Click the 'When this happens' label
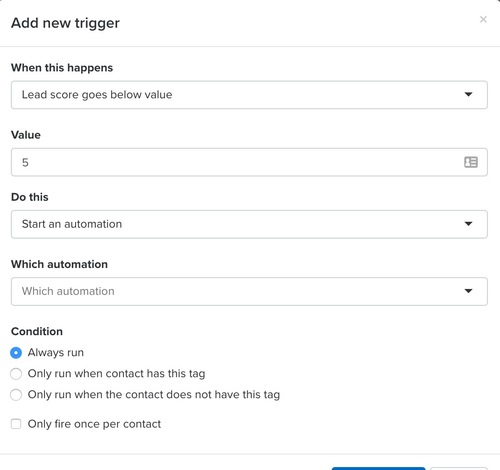This screenshot has height=470, width=500. [62, 68]
